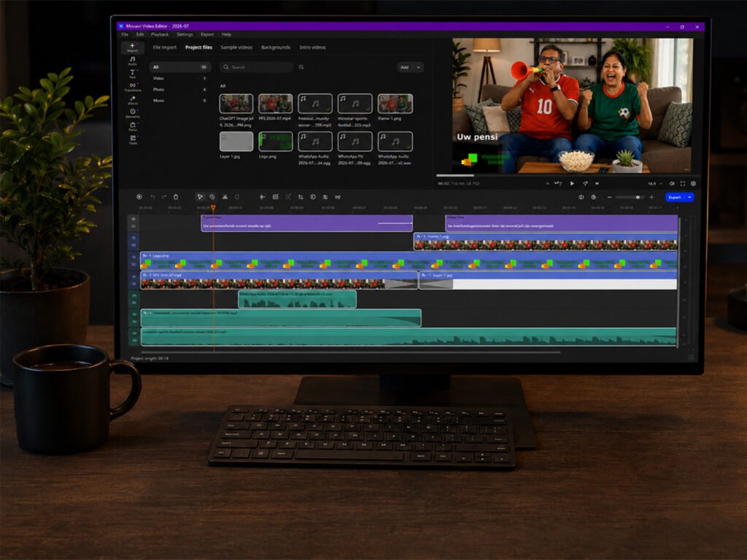Click the Add button in media bin
The height and width of the screenshot is (560, 747).
(405, 67)
